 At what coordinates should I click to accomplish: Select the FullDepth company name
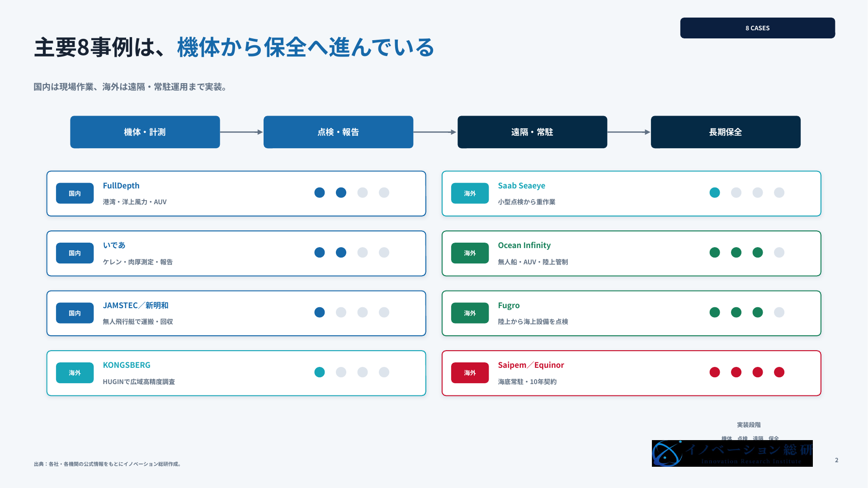(x=121, y=186)
